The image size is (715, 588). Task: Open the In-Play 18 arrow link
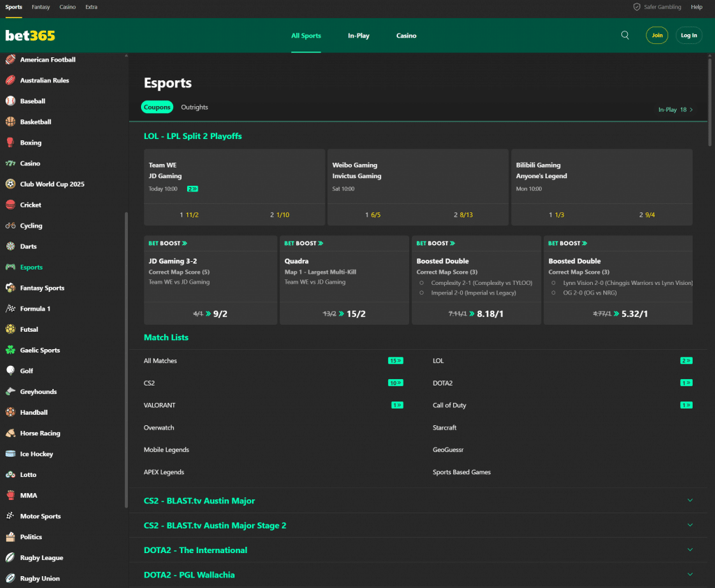click(675, 110)
